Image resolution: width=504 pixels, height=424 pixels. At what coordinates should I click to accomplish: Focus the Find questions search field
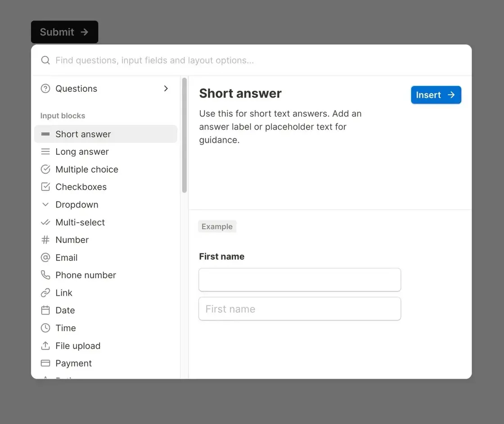pyautogui.click(x=252, y=60)
